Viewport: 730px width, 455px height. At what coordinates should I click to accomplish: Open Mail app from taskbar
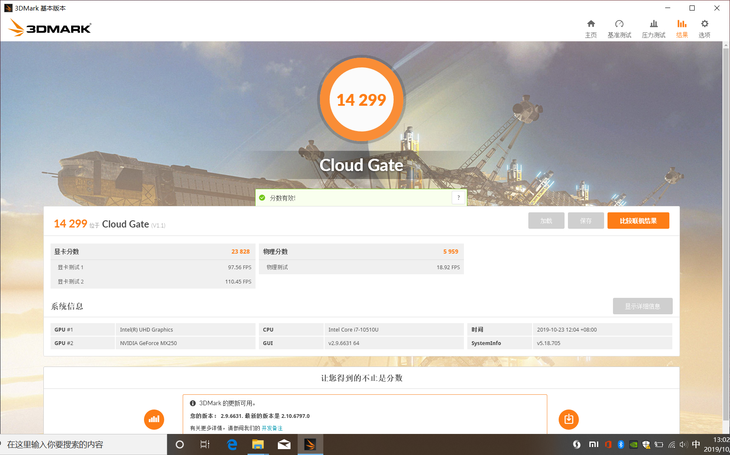click(284, 444)
